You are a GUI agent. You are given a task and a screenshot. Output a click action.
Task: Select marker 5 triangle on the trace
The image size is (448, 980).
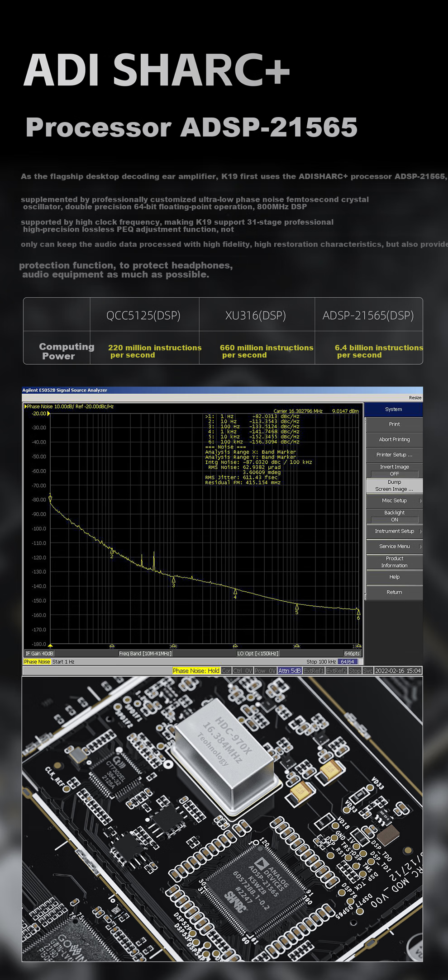pos(297,606)
